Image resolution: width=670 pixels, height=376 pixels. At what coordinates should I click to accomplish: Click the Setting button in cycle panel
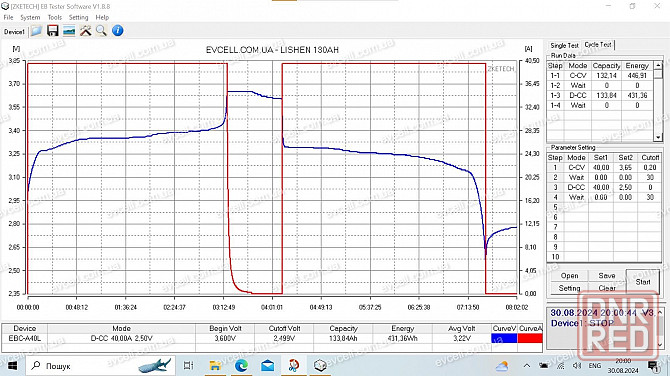tap(569, 288)
